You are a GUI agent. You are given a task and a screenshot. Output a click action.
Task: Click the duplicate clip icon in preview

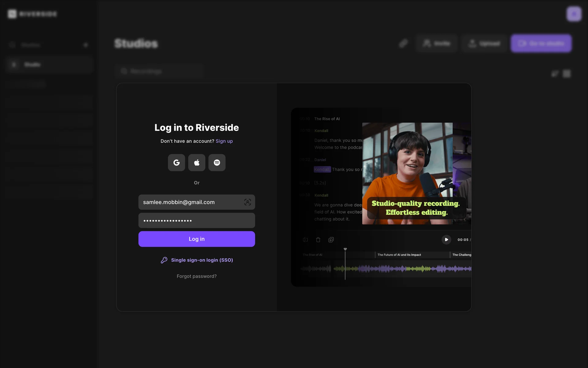tap(331, 240)
